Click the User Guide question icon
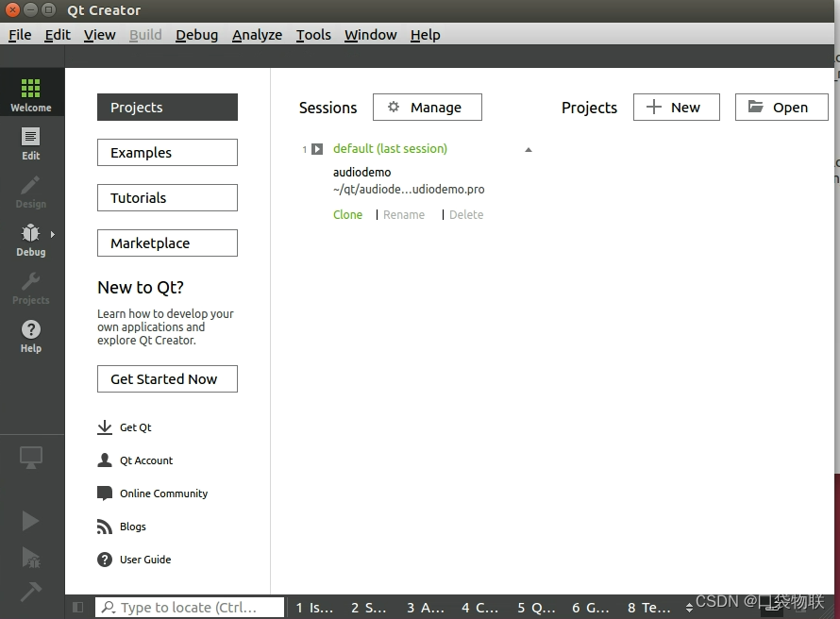Viewport: 840px width, 619px height. [x=105, y=560]
